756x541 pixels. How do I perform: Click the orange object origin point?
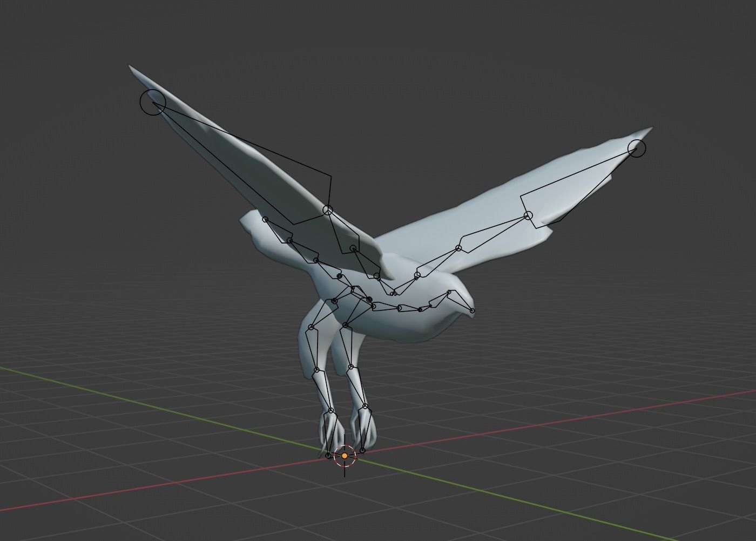click(x=344, y=456)
